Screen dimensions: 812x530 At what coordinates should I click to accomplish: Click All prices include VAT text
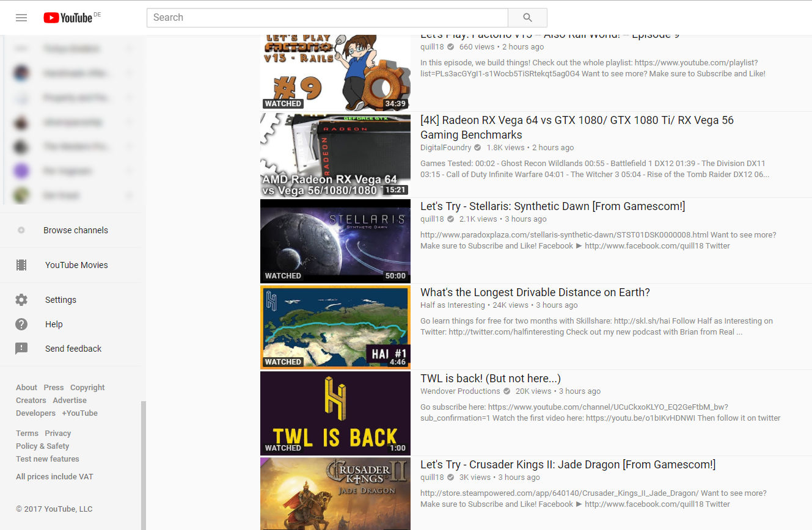pyautogui.click(x=54, y=477)
